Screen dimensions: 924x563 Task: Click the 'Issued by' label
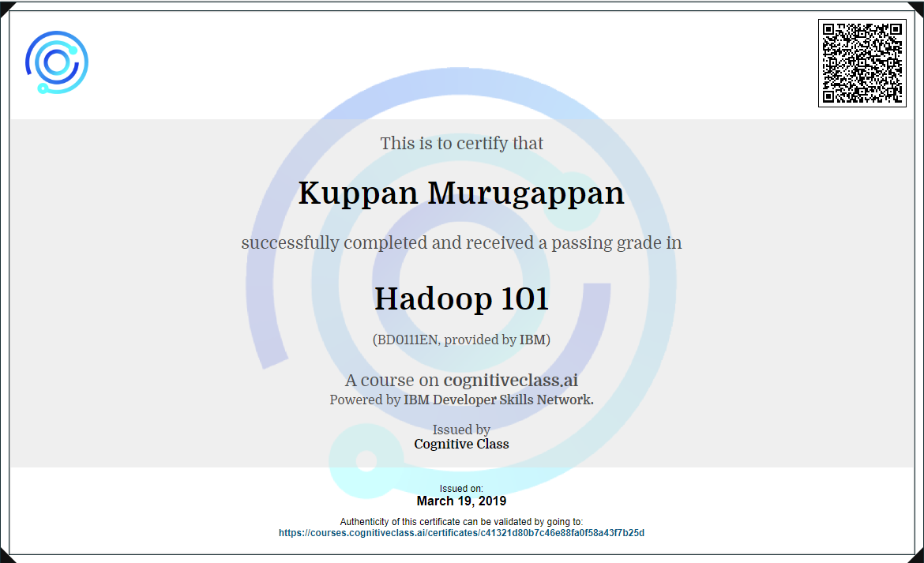(x=461, y=430)
